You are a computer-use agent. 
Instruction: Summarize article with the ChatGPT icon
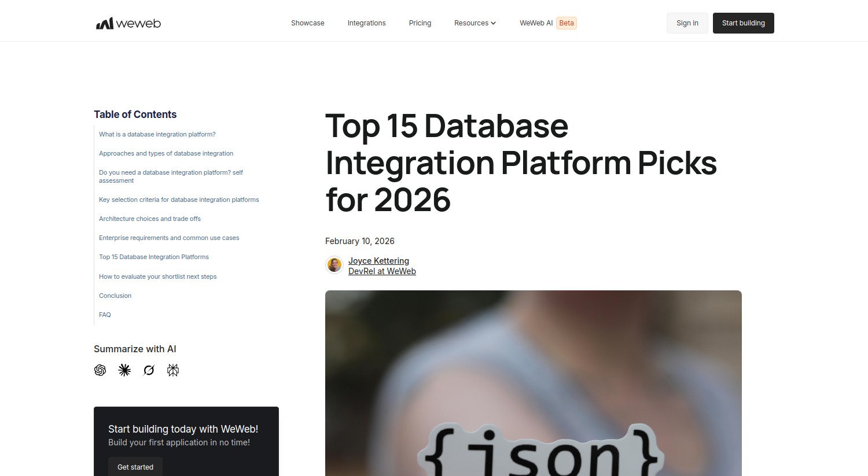coord(100,370)
